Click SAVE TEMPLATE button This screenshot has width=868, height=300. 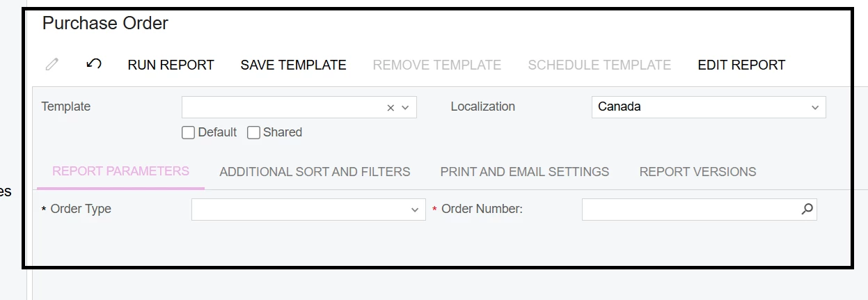(294, 65)
